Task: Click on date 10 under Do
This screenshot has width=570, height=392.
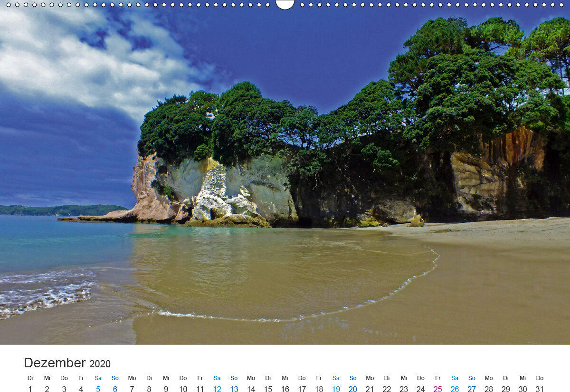Action: [x=183, y=389]
